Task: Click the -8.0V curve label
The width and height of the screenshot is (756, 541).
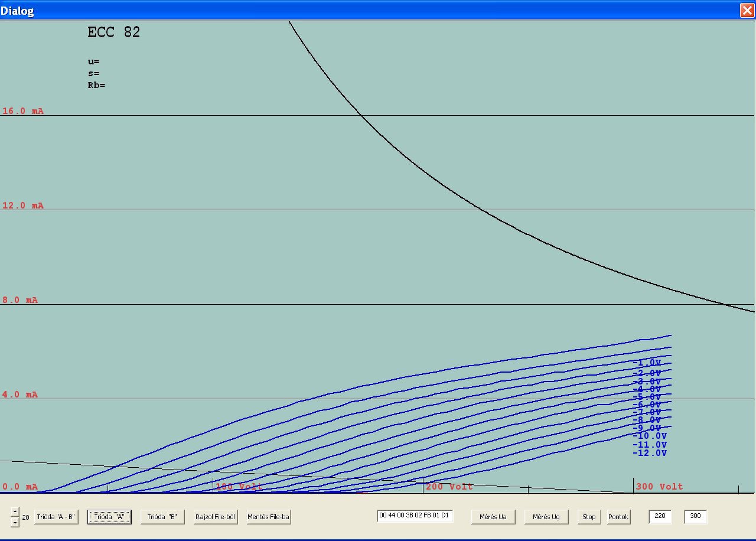Action: pyautogui.click(x=647, y=420)
